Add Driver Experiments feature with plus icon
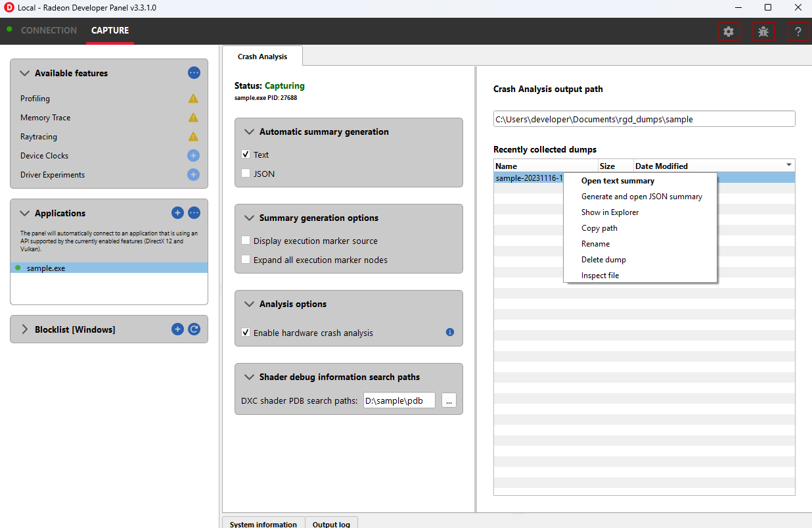The height and width of the screenshot is (528, 812). pos(193,175)
